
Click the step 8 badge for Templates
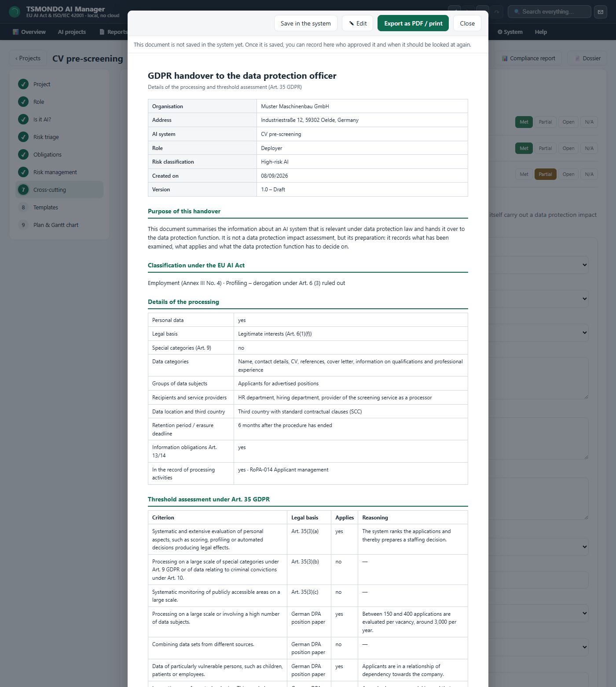(x=23, y=207)
